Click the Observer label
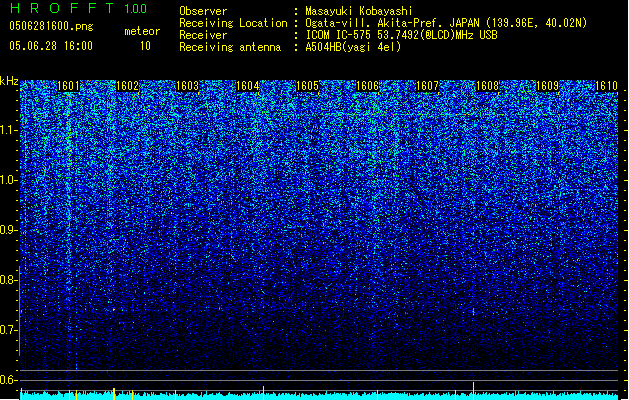 [203, 11]
